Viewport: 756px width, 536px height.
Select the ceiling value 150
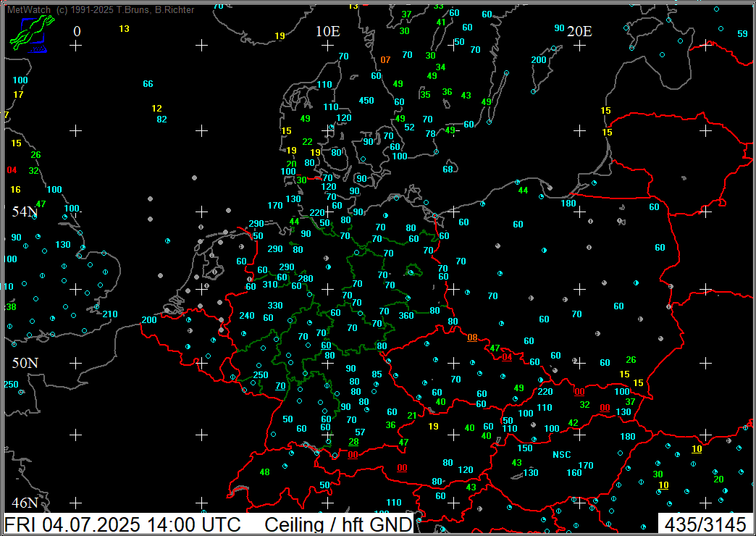point(525,448)
